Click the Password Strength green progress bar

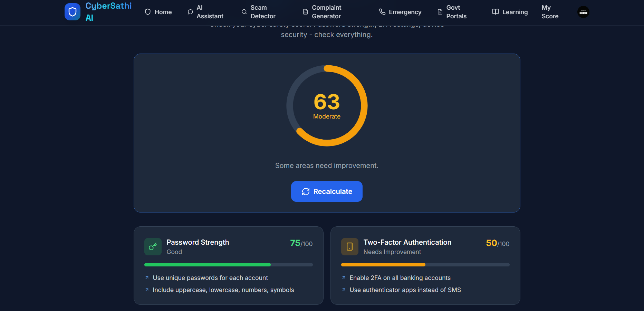[x=229, y=265]
